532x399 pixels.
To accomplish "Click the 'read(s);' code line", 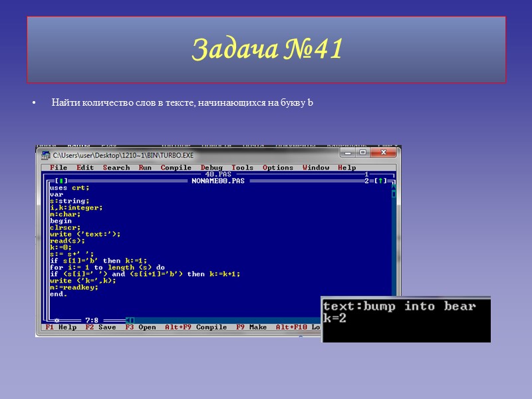I will click(67, 241).
